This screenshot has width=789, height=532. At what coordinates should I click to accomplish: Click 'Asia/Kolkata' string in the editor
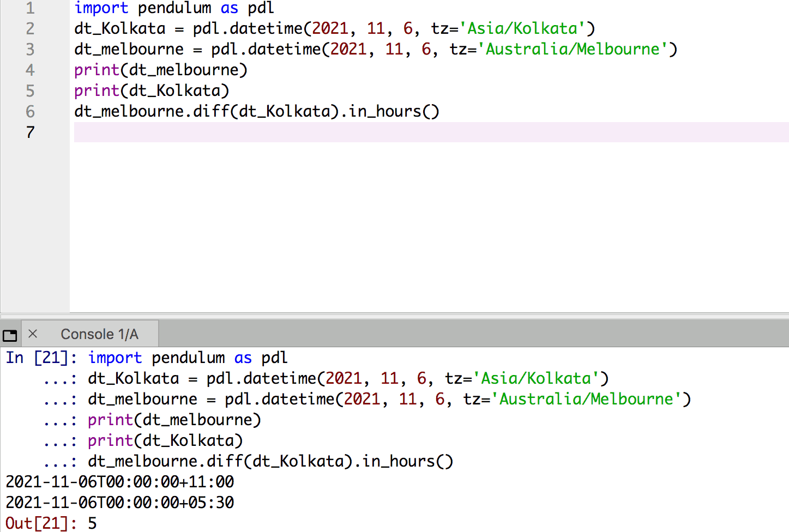[x=522, y=28]
